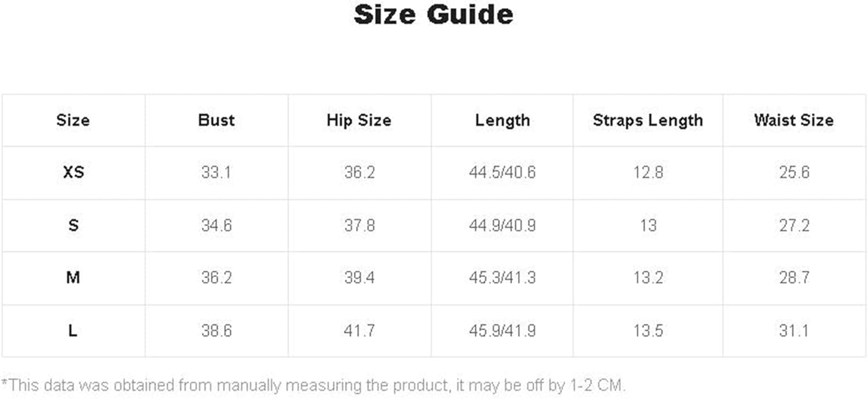Click the M size row label
The height and width of the screenshot is (399, 868).
[73, 278]
